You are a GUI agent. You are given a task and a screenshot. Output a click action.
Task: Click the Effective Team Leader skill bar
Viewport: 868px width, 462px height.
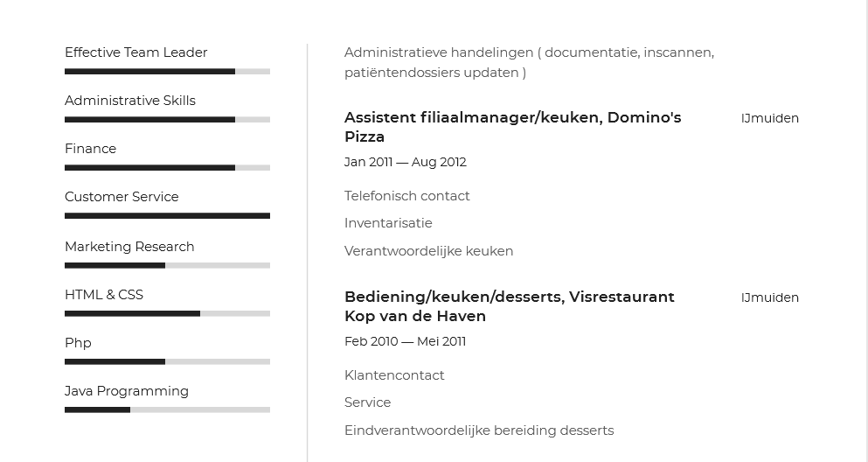167,72
